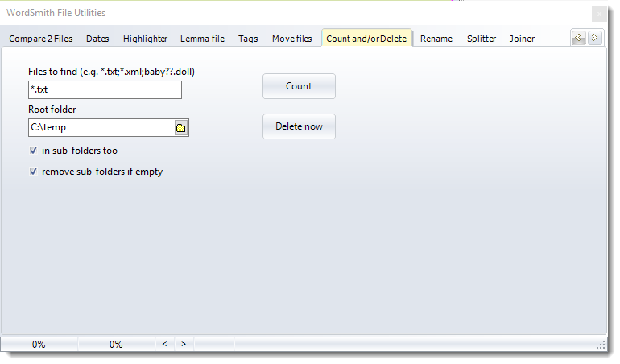
Task: Toggle 'in sub-folders too' checkbox
Action: [x=33, y=151]
